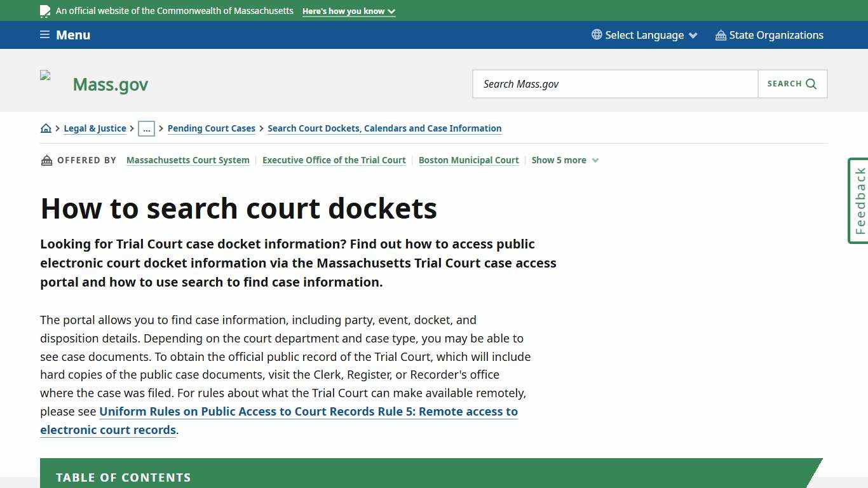This screenshot has height=488, width=868.
Task: Open the Select Language dropdown
Action: pyautogui.click(x=643, y=35)
